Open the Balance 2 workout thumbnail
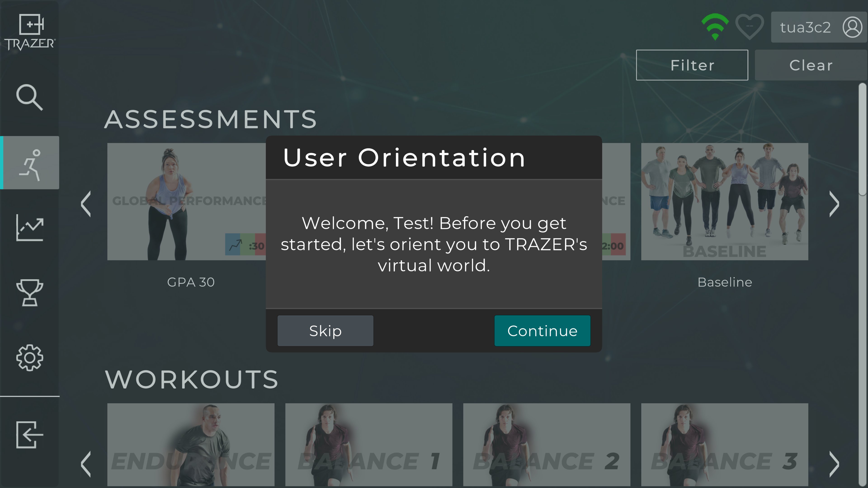This screenshot has height=488, width=868. coord(547,445)
